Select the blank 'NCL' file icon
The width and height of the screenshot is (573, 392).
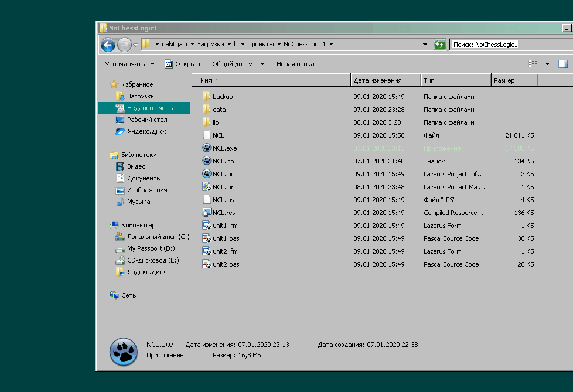point(207,135)
